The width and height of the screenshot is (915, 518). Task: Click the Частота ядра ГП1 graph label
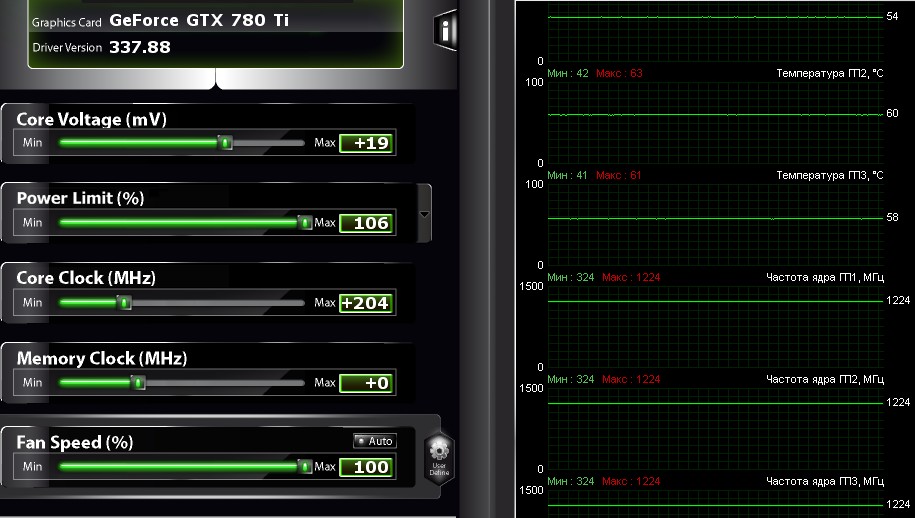point(825,278)
